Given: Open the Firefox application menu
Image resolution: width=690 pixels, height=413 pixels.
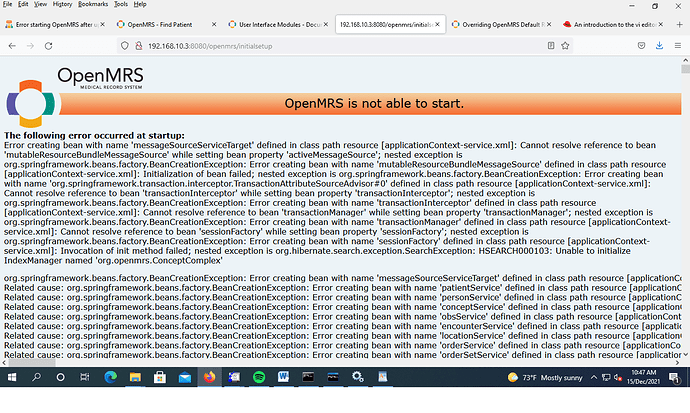Looking at the screenshot, I should 678,45.
